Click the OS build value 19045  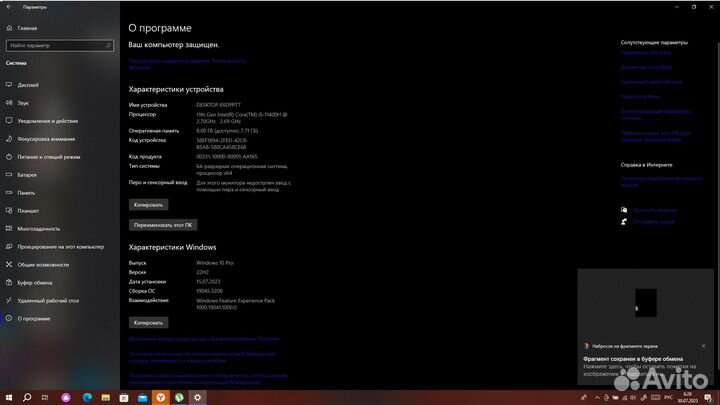tap(209, 291)
